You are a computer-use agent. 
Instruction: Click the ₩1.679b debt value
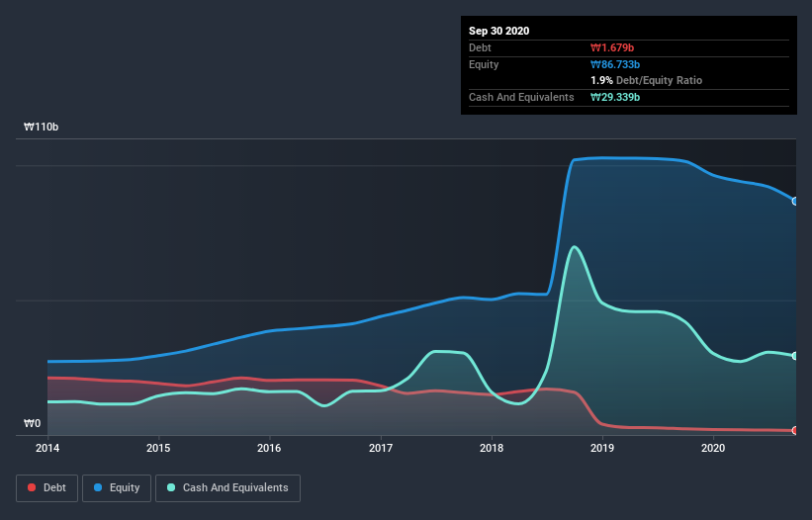(612, 47)
